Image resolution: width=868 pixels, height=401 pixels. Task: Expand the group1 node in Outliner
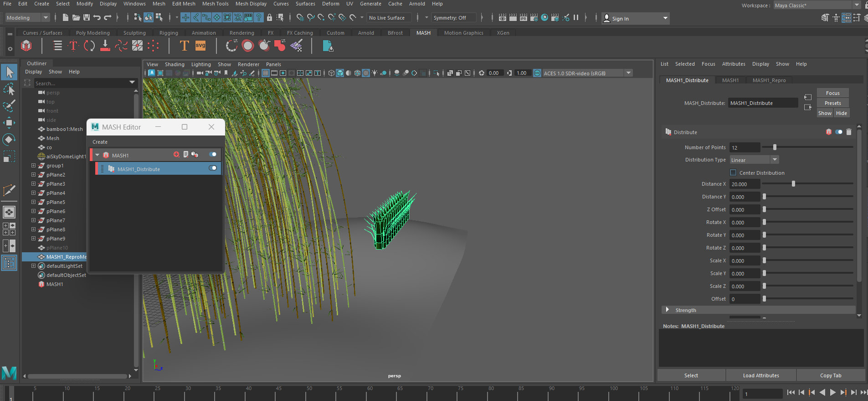33,166
